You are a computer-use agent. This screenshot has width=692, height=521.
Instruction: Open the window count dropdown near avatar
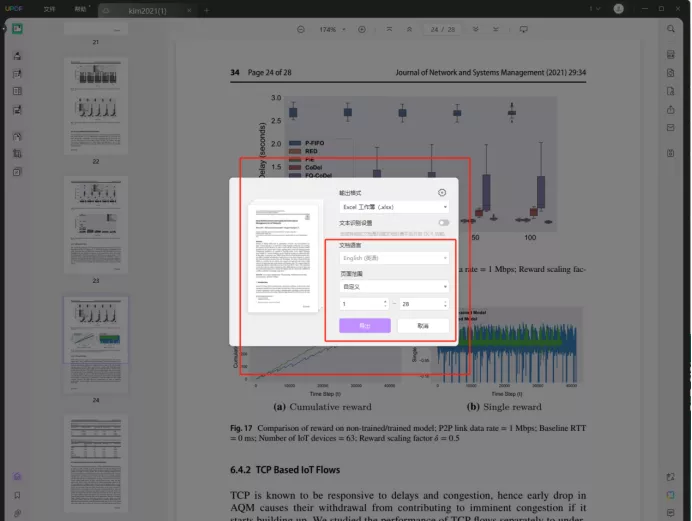594,8
